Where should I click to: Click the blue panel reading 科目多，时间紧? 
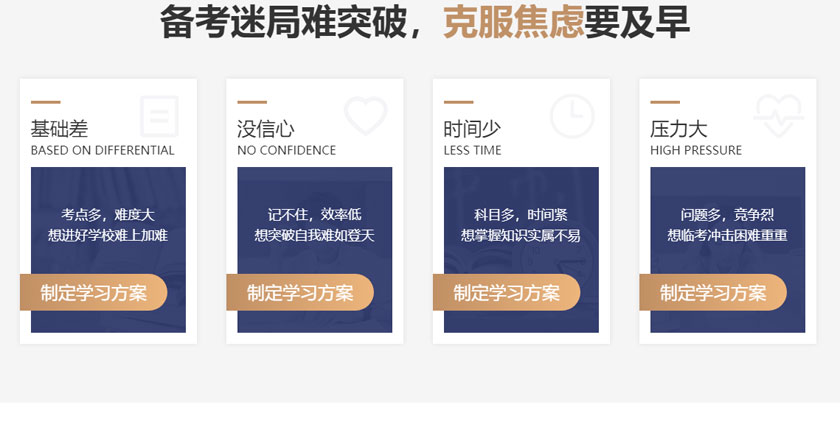(x=521, y=250)
